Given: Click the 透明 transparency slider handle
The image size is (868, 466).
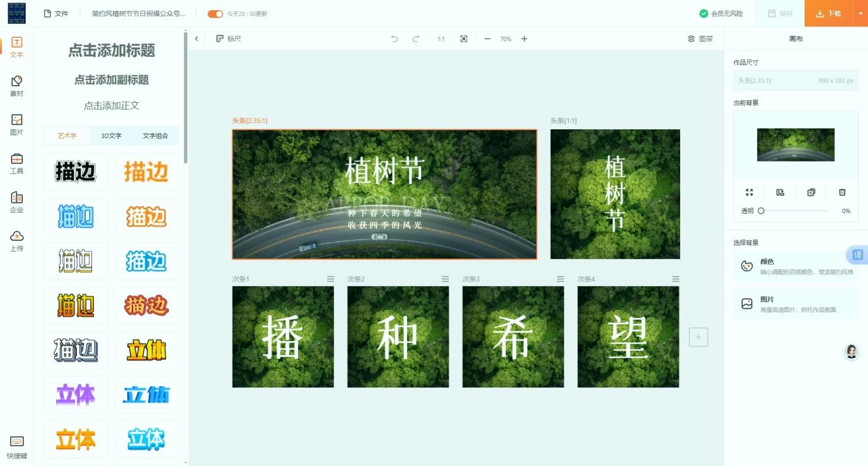Looking at the screenshot, I should [761, 211].
